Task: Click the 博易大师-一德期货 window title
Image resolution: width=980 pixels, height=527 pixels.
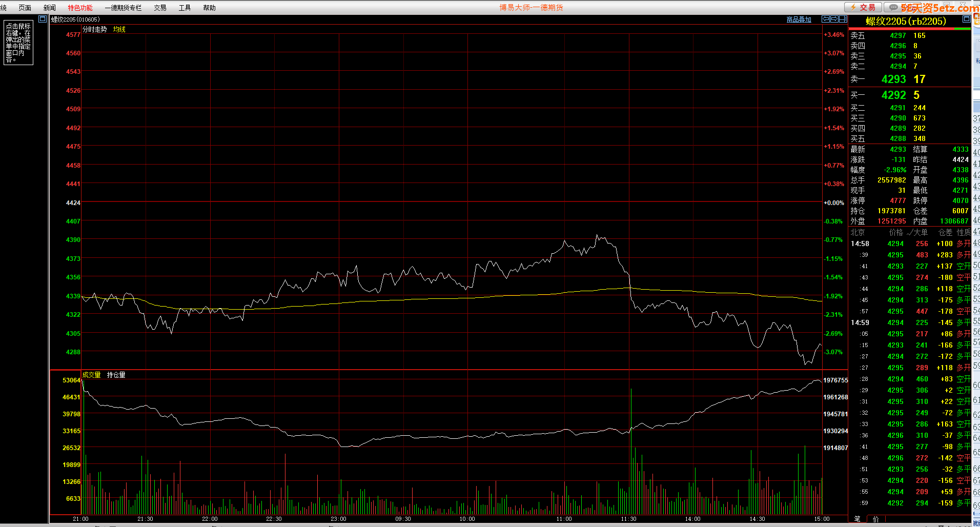Action: (x=531, y=7)
